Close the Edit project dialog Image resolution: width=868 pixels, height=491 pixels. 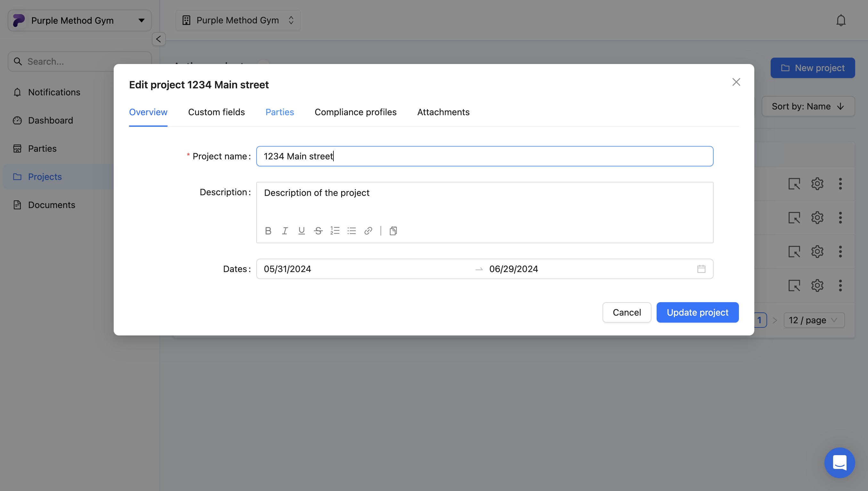(x=736, y=82)
